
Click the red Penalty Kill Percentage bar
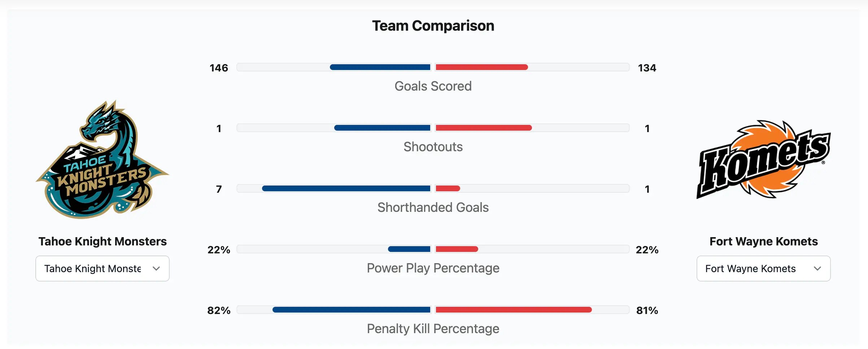tap(514, 310)
